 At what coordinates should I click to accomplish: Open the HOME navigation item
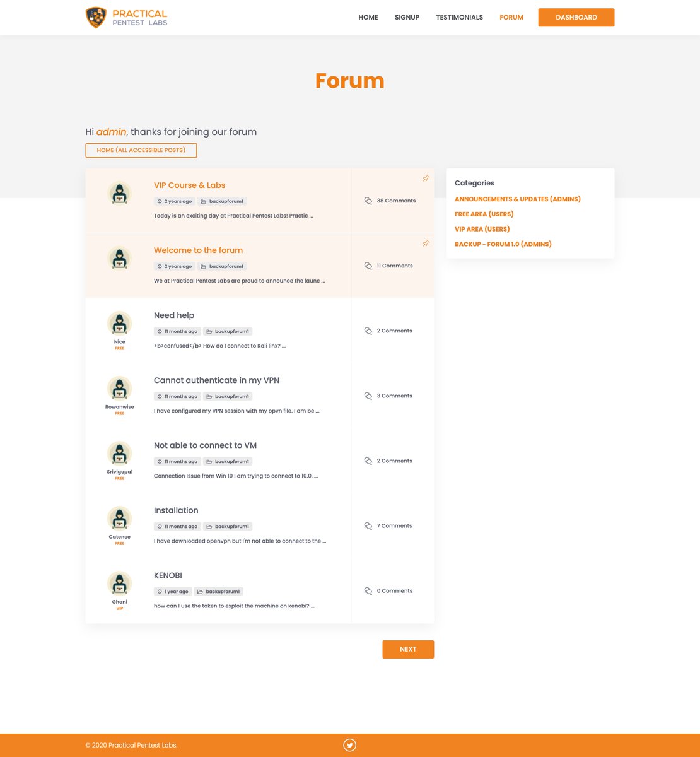click(x=368, y=18)
